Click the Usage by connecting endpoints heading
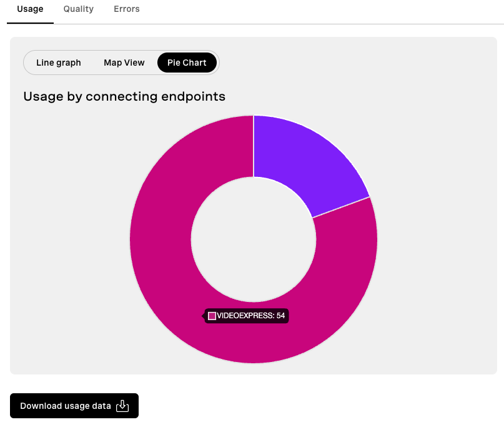This screenshot has height=422, width=504. pos(124,96)
